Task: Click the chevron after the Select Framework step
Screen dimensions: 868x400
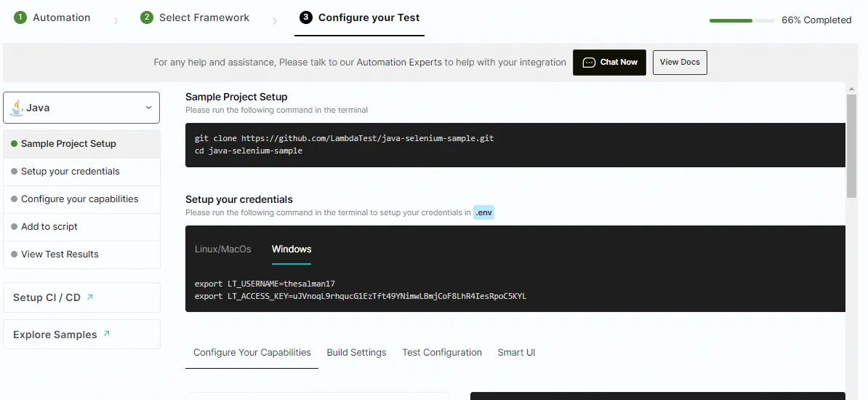Action: (275, 21)
